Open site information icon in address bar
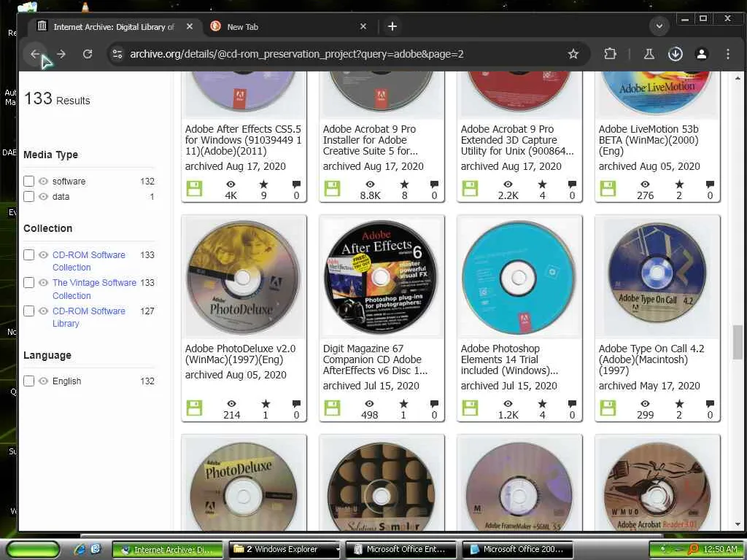This screenshot has height=560, width=747. pos(117,54)
